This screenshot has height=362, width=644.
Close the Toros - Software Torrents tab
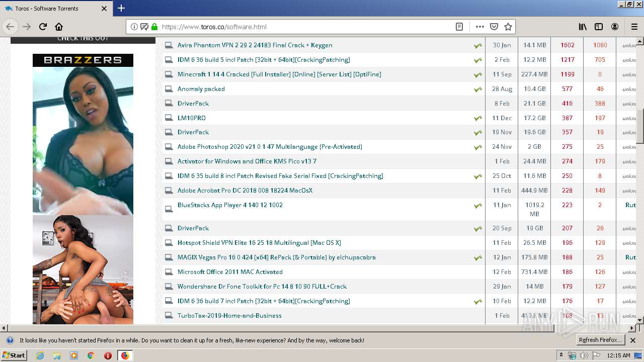(x=104, y=9)
